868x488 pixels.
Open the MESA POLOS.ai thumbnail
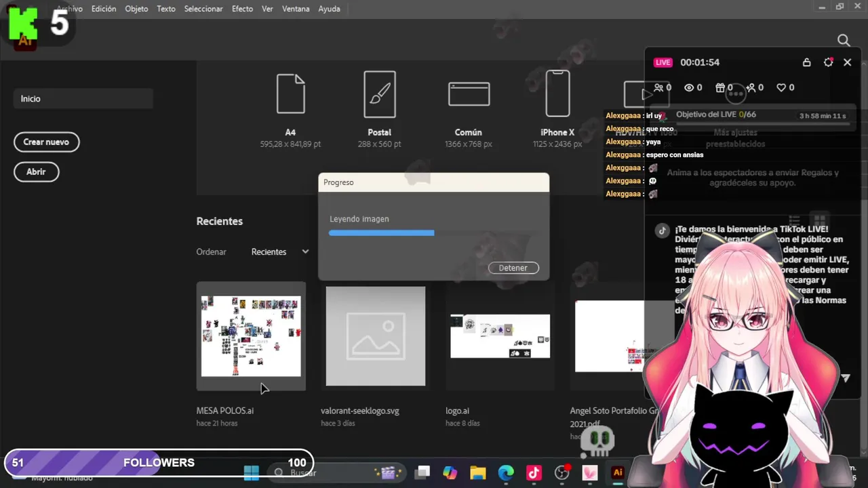(x=251, y=336)
